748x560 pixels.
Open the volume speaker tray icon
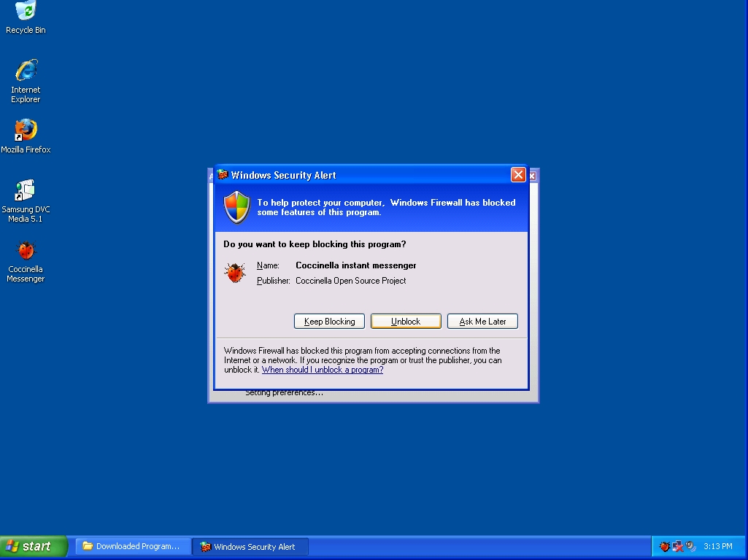point(690,546)
